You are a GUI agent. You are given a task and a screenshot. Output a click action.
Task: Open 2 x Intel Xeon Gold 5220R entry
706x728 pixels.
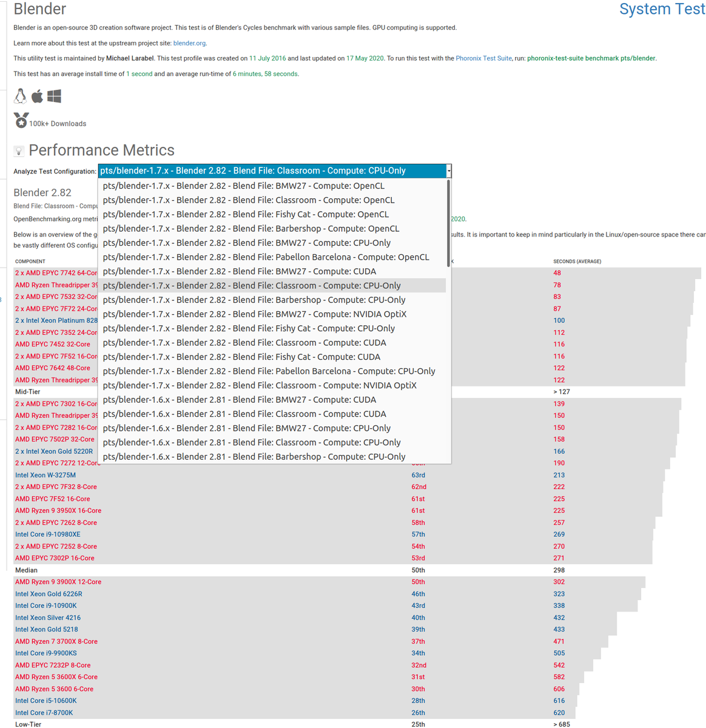[54, 451]
